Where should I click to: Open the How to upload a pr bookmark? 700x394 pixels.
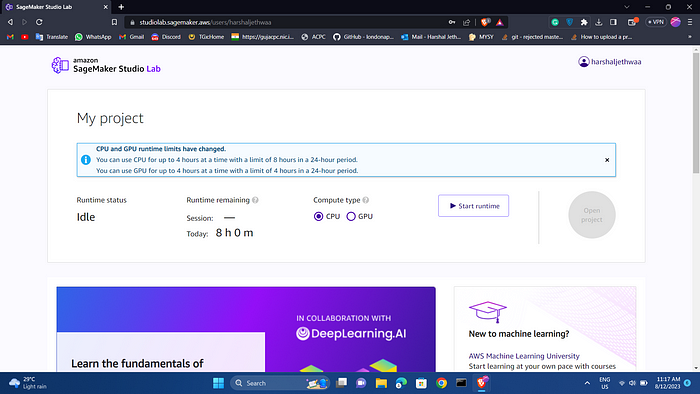601,37
